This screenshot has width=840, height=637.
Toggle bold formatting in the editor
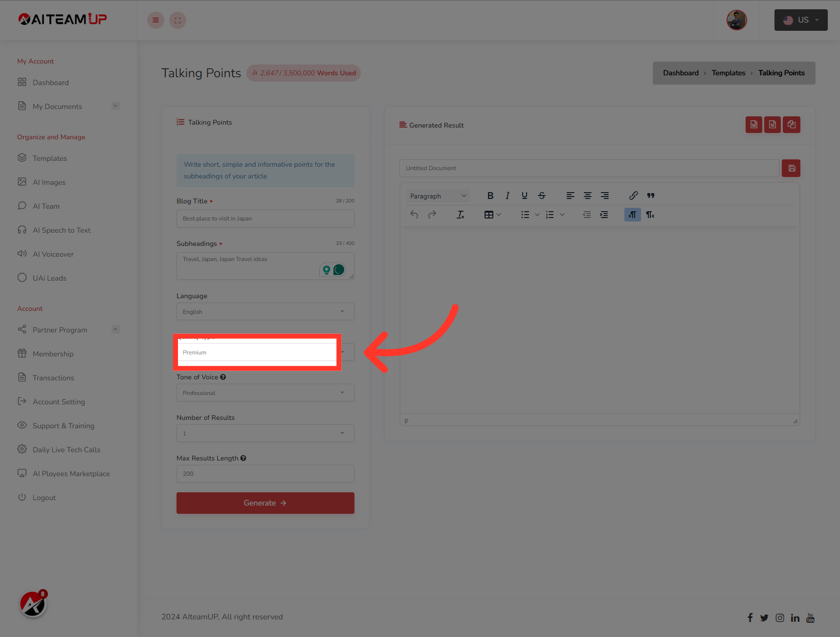click(x=490, y=195)
